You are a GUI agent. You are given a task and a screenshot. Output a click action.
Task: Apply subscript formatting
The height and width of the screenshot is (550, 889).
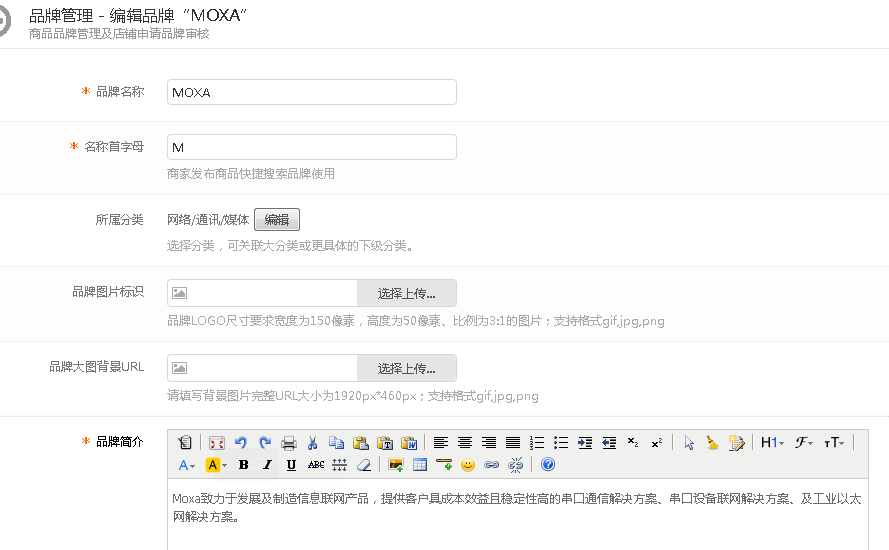coord(633,443)
